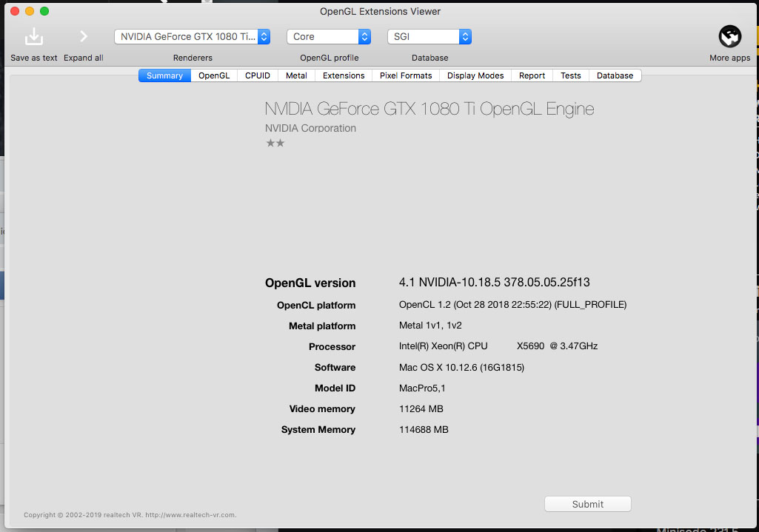Click the 'NVIDIA Corporation' vendor text
The height and width of the screenshot is (532, 759).
(x=310, y=128)
